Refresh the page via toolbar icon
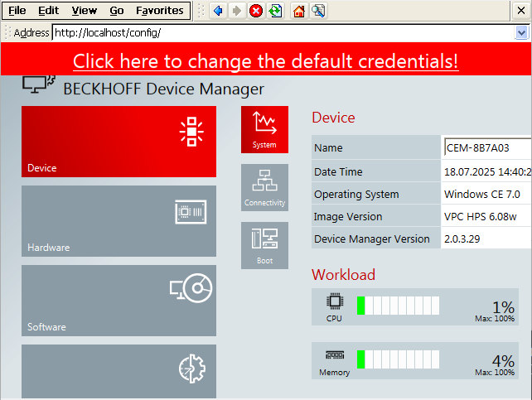This screenshot has height=400, width=532. (x=275, y=11)
